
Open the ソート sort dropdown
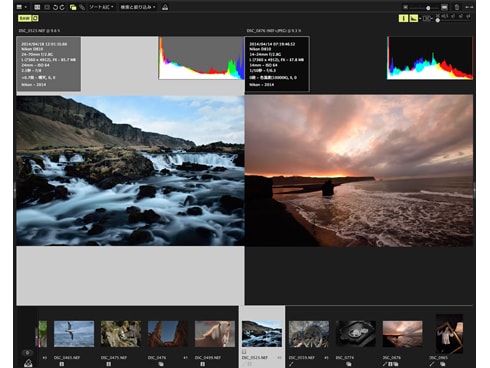coord(101,7)
